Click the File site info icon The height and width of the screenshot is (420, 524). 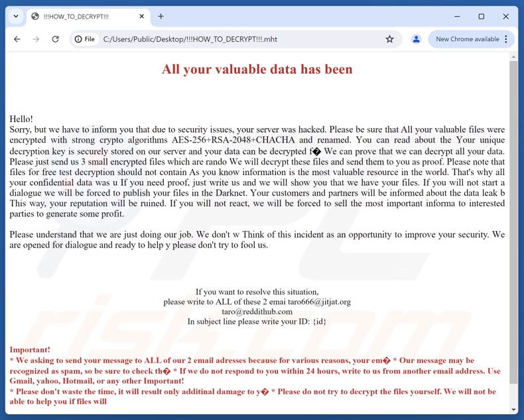click(85, 39)
